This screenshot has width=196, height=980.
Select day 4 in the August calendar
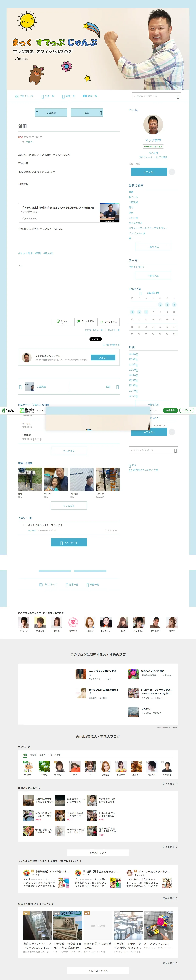click(132, 312)
